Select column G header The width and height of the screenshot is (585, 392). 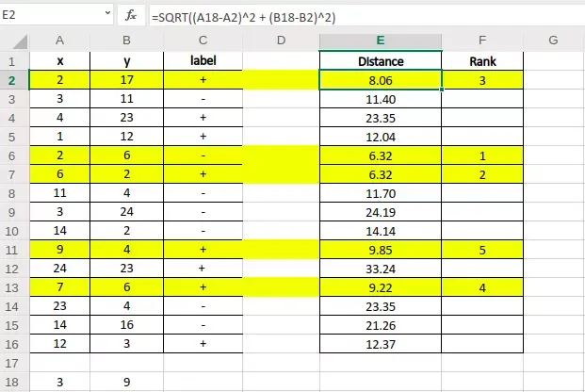553,41
